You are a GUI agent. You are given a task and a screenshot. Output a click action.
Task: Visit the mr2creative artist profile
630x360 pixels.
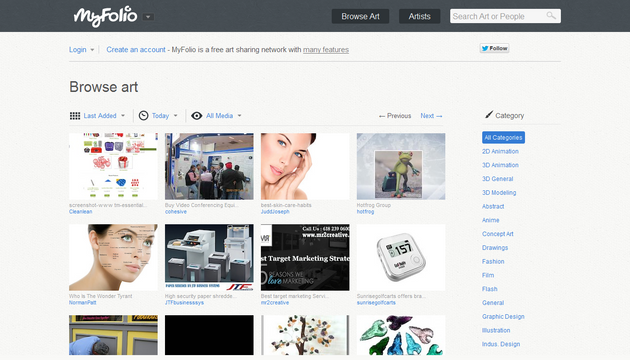(x=275, y=303)
